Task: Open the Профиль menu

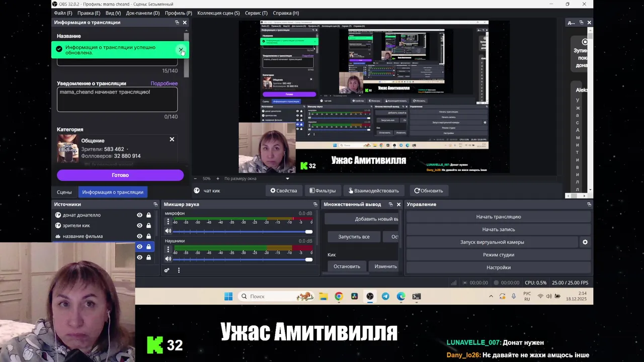Action: click(178, 13)
